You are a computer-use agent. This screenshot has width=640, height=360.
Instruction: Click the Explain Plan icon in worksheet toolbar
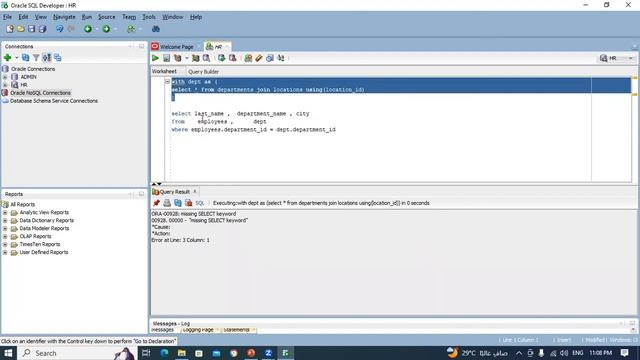(178, 58)
